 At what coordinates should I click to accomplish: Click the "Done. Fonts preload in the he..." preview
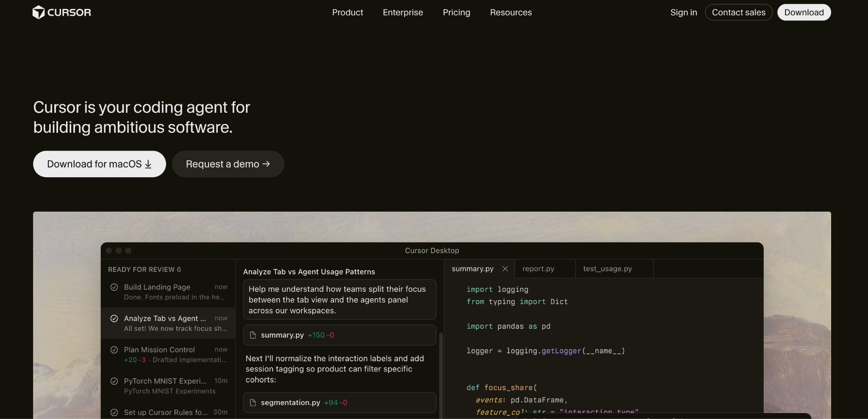click(x=175, y=297)
